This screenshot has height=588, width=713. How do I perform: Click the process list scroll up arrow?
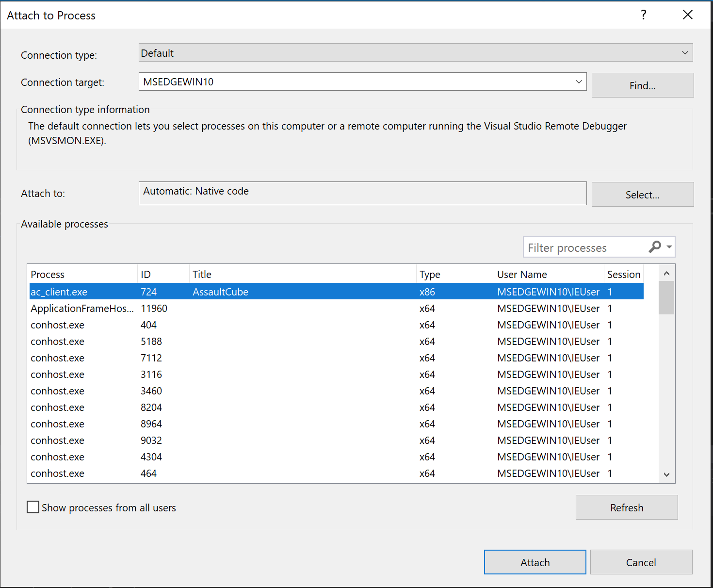pos(666,274)
